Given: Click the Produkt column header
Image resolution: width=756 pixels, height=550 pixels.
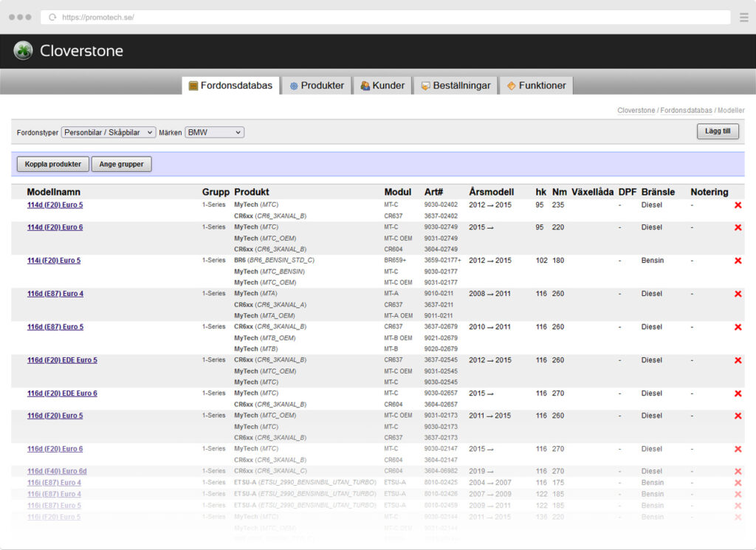Looking at the screenshot, I should (252, 192).
